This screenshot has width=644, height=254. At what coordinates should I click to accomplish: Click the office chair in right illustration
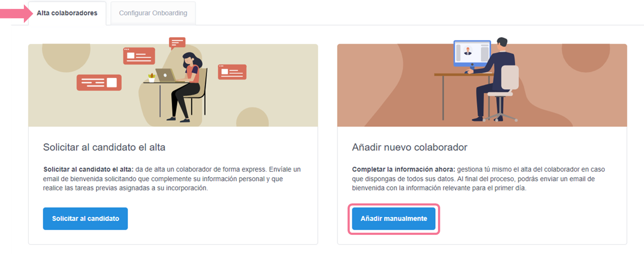pyautogui.click(x=503, y=94)
